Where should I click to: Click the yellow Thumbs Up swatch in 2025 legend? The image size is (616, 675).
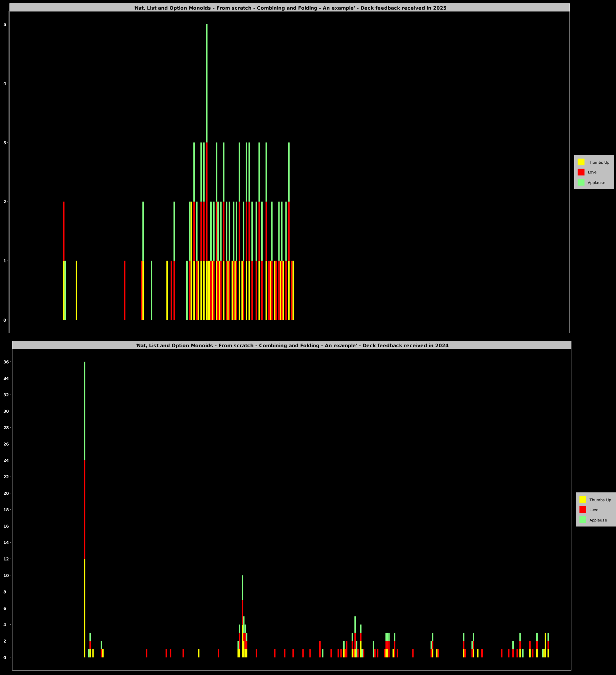click(x=581, y=162)
